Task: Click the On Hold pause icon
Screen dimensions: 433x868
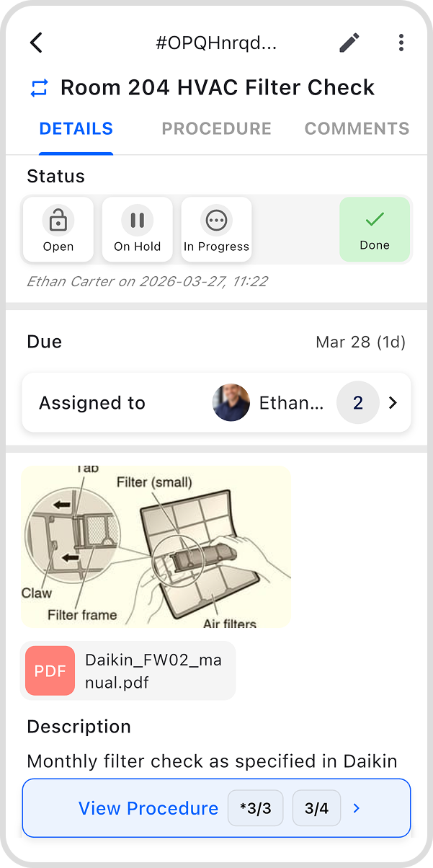Action: pyautogui.click(x=137, y=219)
